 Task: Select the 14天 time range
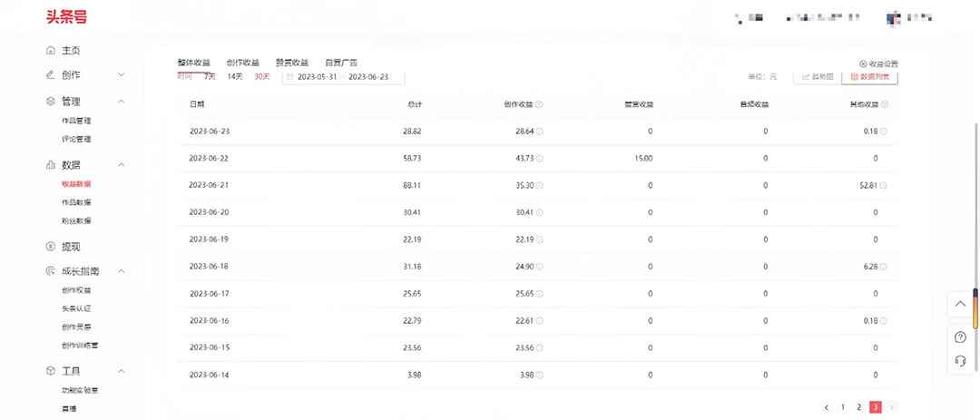click(234, 76)
